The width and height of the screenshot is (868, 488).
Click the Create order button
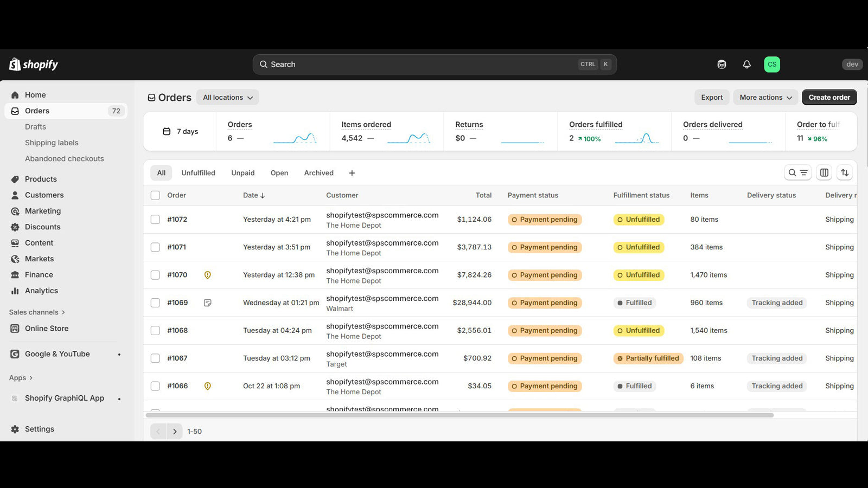[829, 98]
